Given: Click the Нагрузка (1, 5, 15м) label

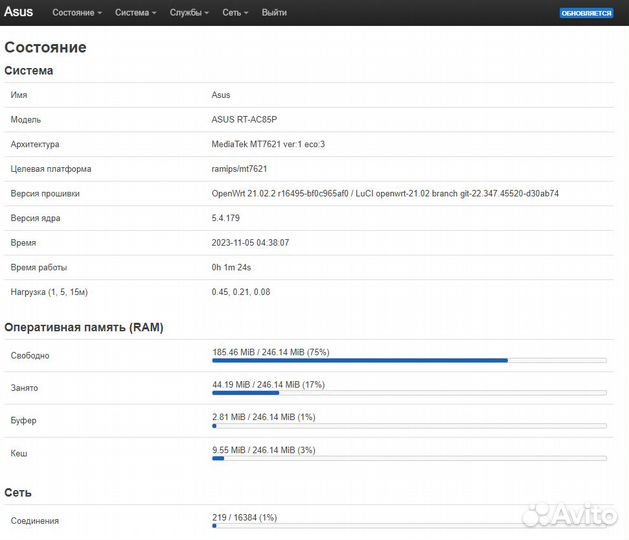Looking at the screenshot, I should (49, 292).
